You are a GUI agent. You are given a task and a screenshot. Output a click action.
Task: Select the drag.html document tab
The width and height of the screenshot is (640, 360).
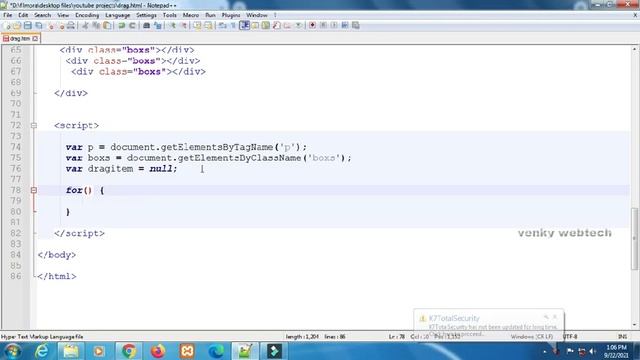[20, 38]
